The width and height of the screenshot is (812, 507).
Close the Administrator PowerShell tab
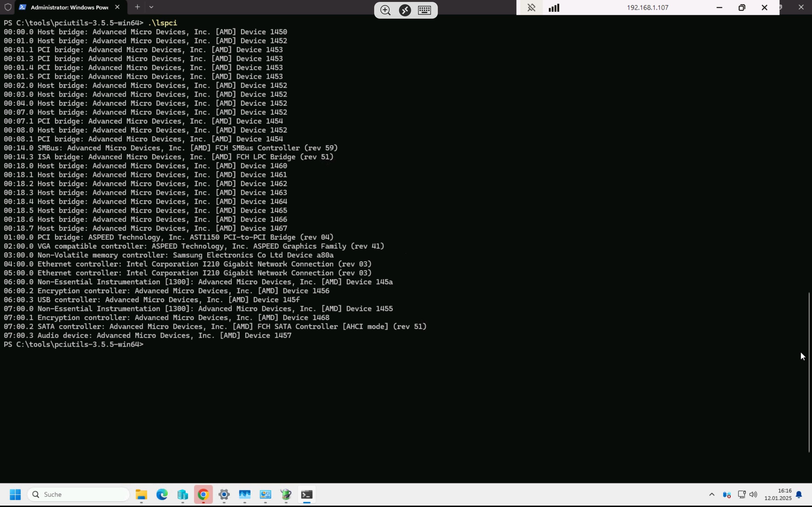pyautogui.click(x=117, y=7)
